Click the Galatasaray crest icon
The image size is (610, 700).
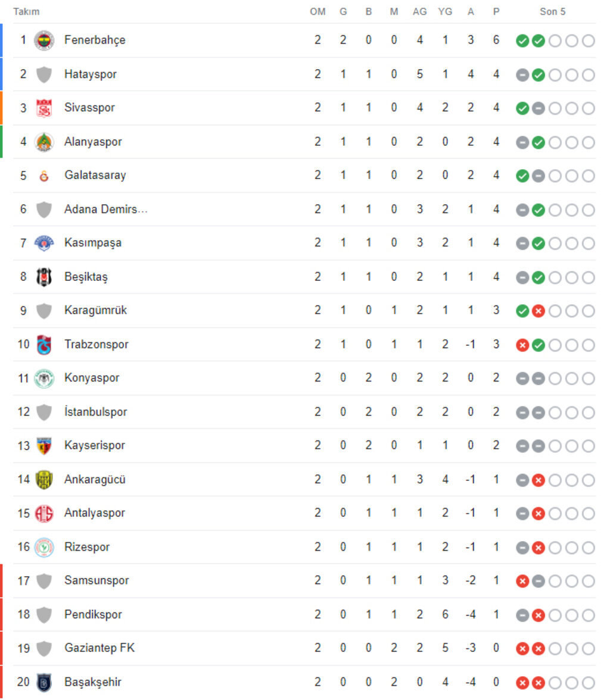[x=44, y=176]
